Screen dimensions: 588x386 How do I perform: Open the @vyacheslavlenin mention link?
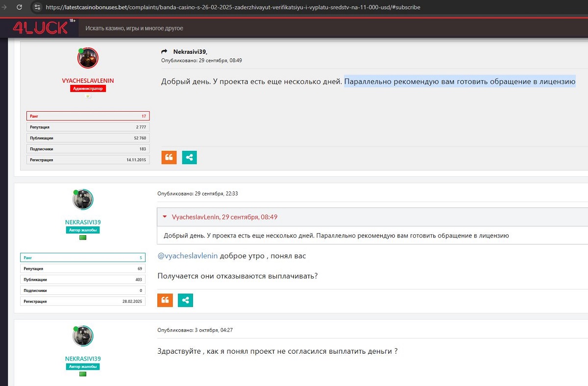(x=187, y=256)
